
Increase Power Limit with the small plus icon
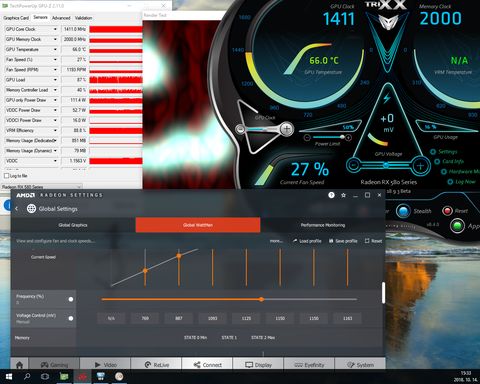pos(348,138)
